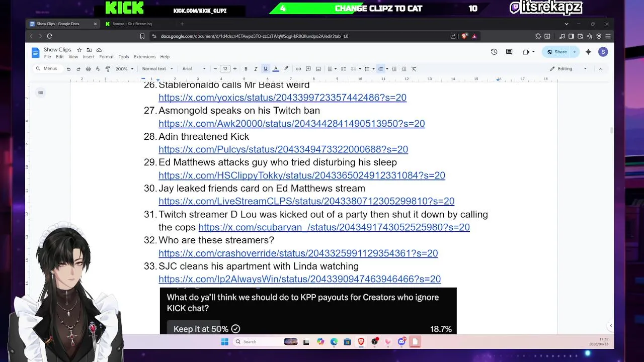Reload the page with the browser refresh icon

click(x=49, y=36)
